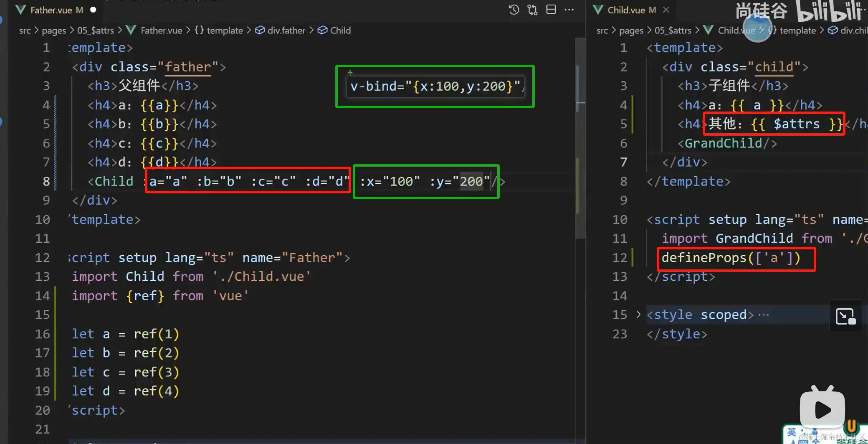Viewport: 868px width, 444px height.
Task: Click Father.vue unsaved dot indicator
Action: (x=93, y=10)
